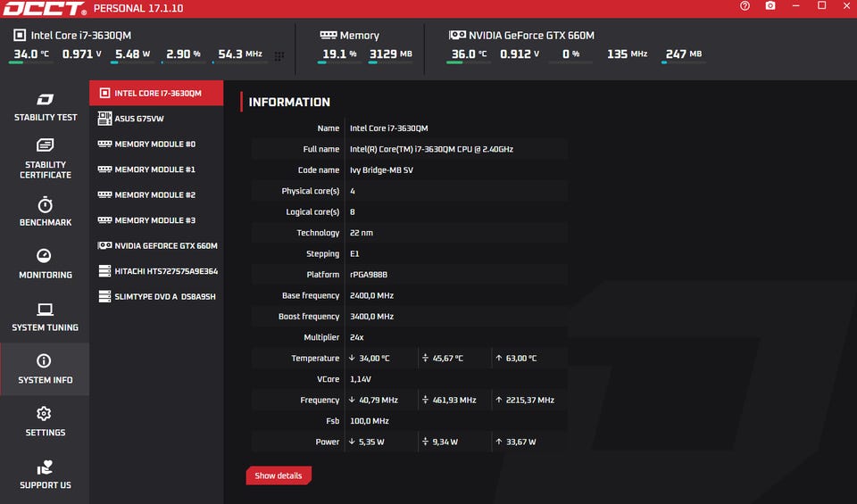
Task: Click the Full name value Intel(R) Core(TM) text
Action: coord(431,149)
